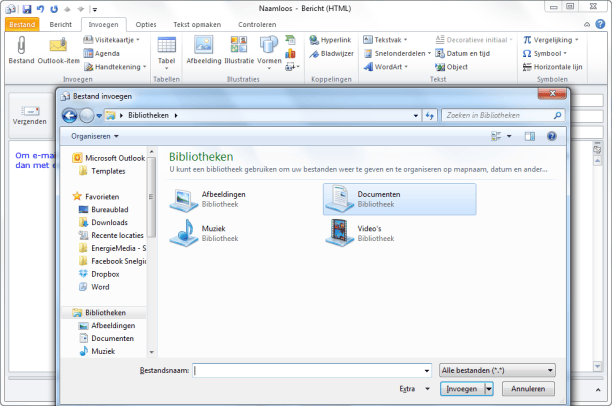Image resolution: width=612 pixels, height=406 pixels.
Task: Toggle the preview pane icon
Action: [530, 136]
